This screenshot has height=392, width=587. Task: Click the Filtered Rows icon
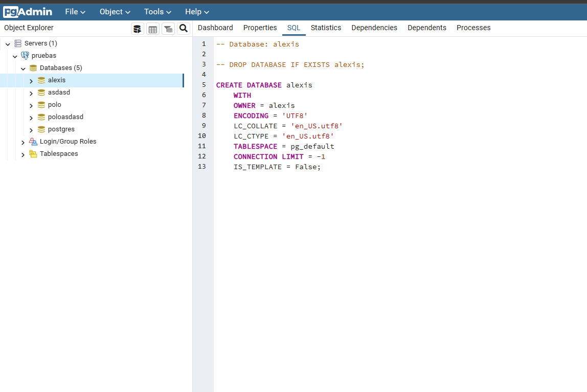(168, 29)
